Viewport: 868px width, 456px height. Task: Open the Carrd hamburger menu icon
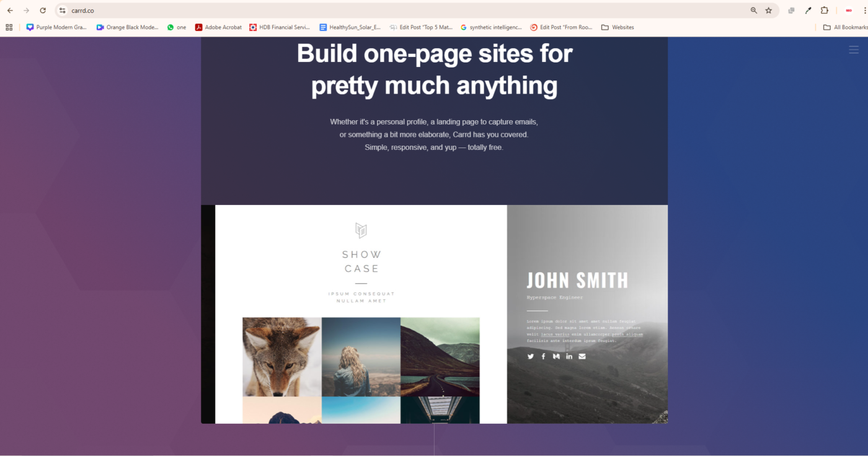[x=853, y=50]
